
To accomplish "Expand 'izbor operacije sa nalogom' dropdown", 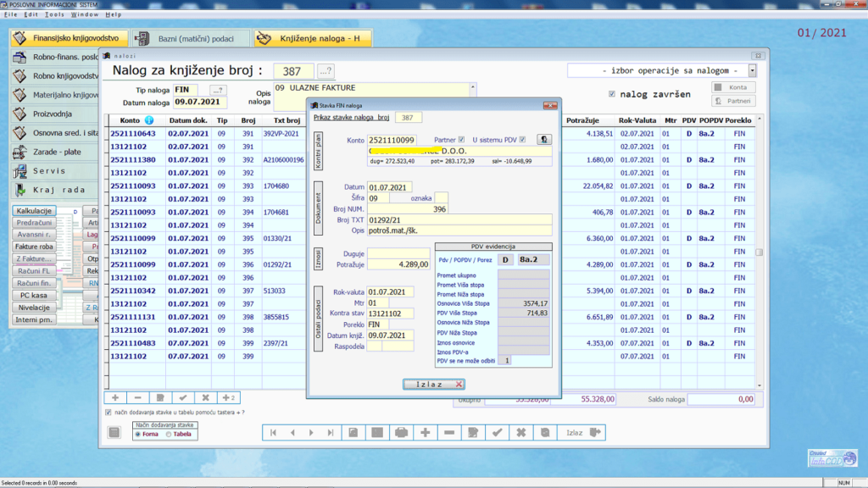I will (x=753, y=71).
